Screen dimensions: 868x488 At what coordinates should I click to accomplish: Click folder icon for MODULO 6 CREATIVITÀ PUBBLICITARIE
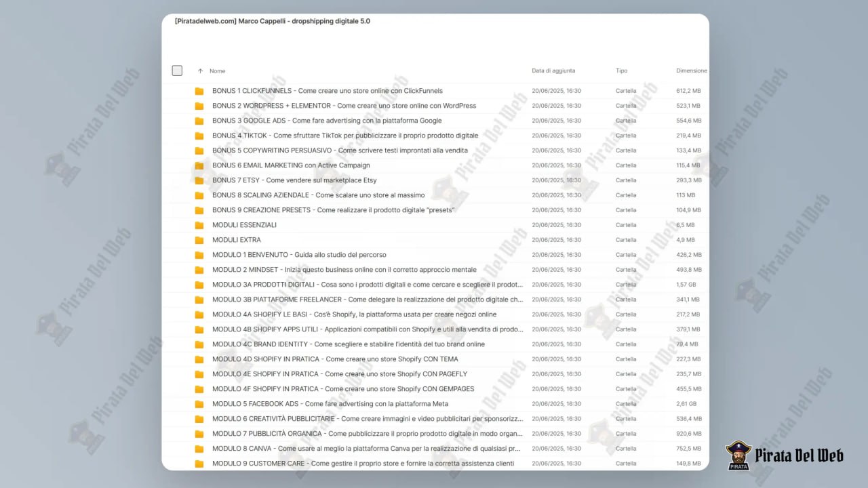click(199, 419)
